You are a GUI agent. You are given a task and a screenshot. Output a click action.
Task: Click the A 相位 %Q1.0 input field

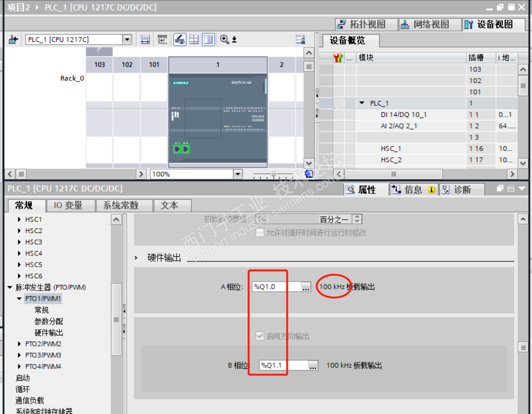click(276, 287)
